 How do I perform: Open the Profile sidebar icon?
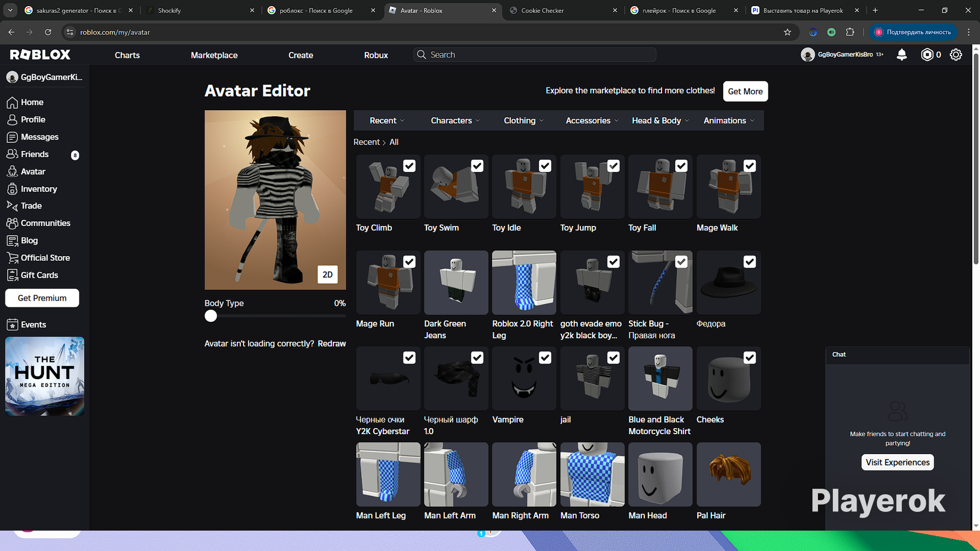12,120
